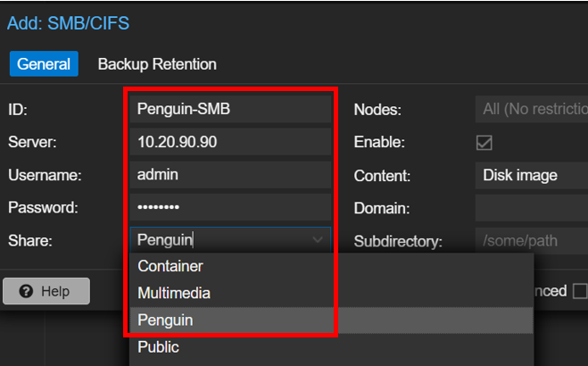
Task: Toggle the Advanced checkbox
Action: click(579, 291)
